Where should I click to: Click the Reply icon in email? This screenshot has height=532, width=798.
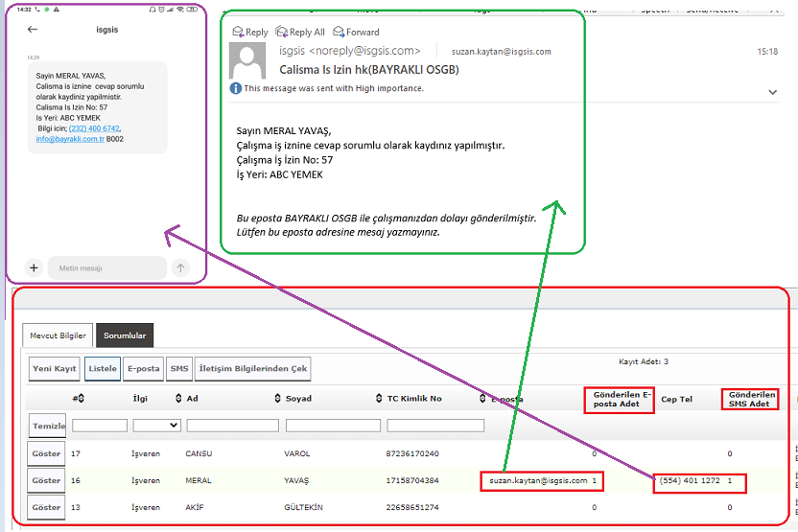[249, 32]
